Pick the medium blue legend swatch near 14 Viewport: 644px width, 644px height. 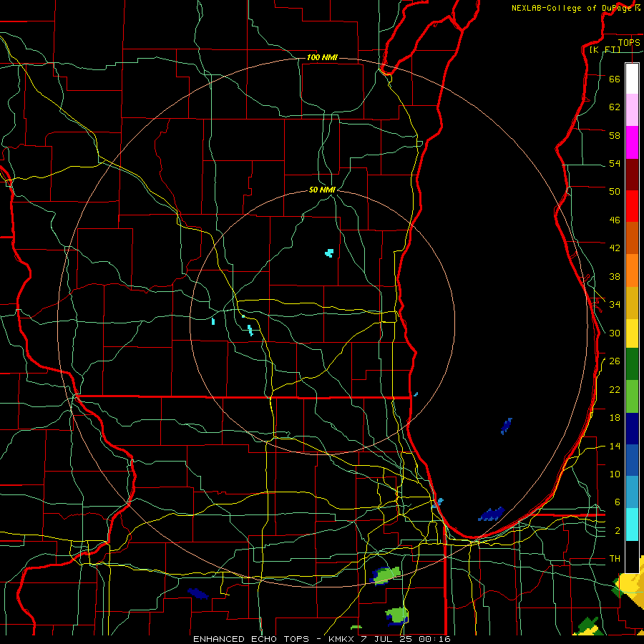632,460
